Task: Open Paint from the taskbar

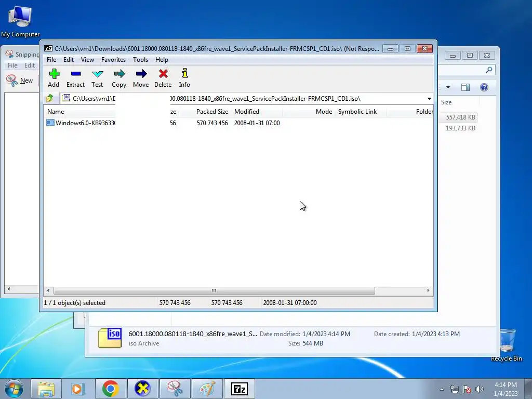Action: click(x=207, y=389)
